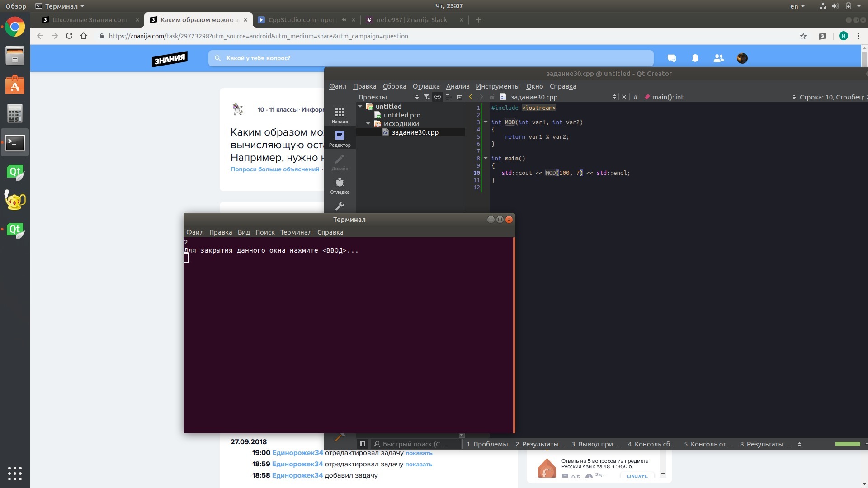Show applications grid in the dock

15,473
